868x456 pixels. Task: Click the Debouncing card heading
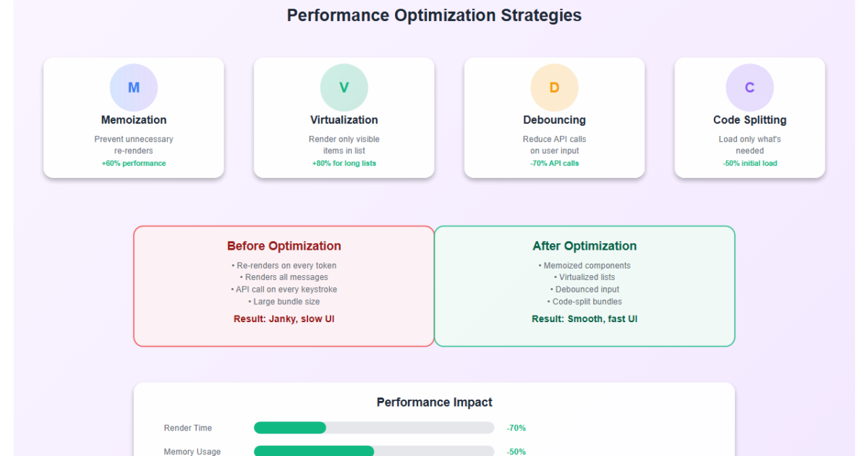click(x=554, y=120)
